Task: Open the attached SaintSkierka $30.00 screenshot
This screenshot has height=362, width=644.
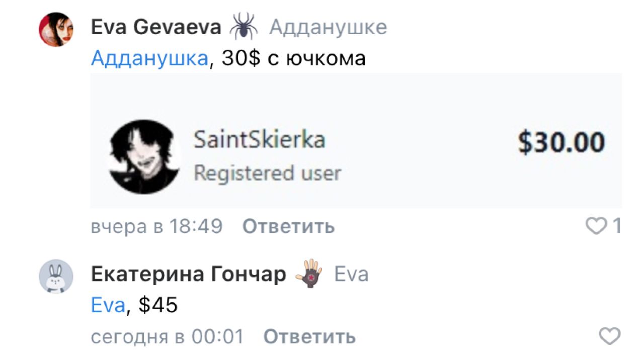Action: pos(356,141)
